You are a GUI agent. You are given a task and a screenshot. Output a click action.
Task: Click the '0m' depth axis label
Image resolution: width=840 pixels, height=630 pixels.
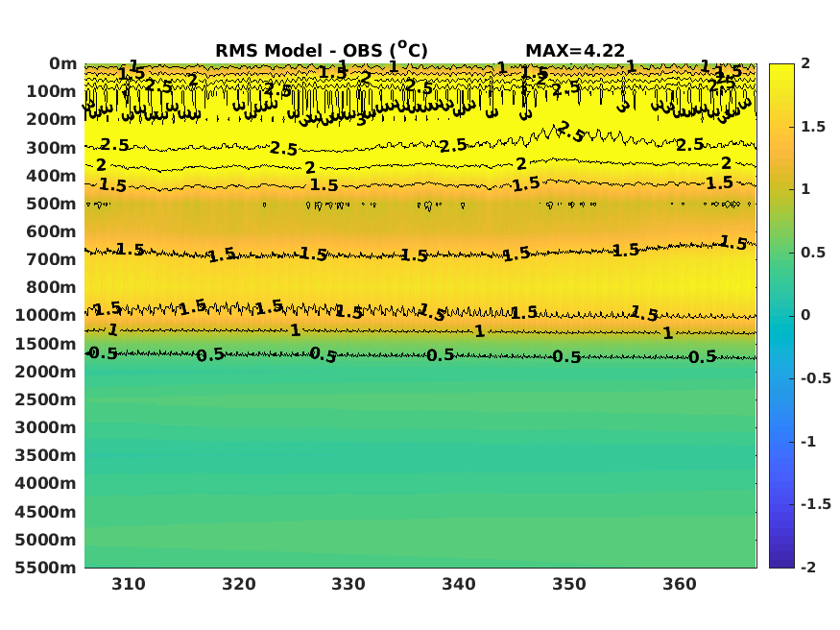coord(63,63)
